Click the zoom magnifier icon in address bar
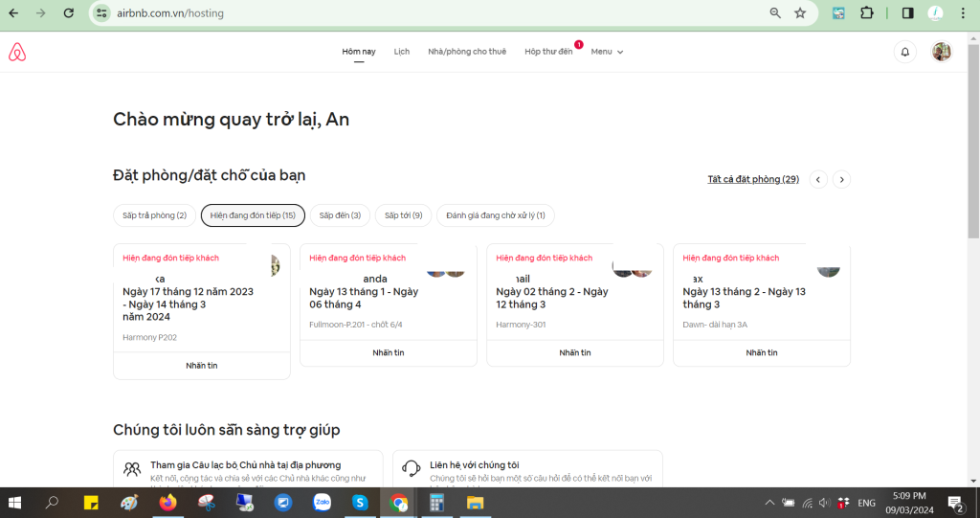The image size is (980, 518). coord(775,13)
